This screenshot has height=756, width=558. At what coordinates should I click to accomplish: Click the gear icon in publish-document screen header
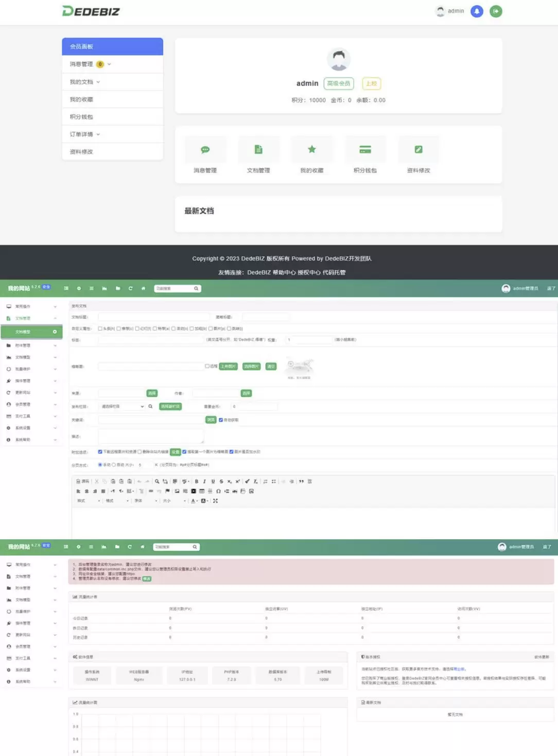pyautogui.click(x=79, y=288)
